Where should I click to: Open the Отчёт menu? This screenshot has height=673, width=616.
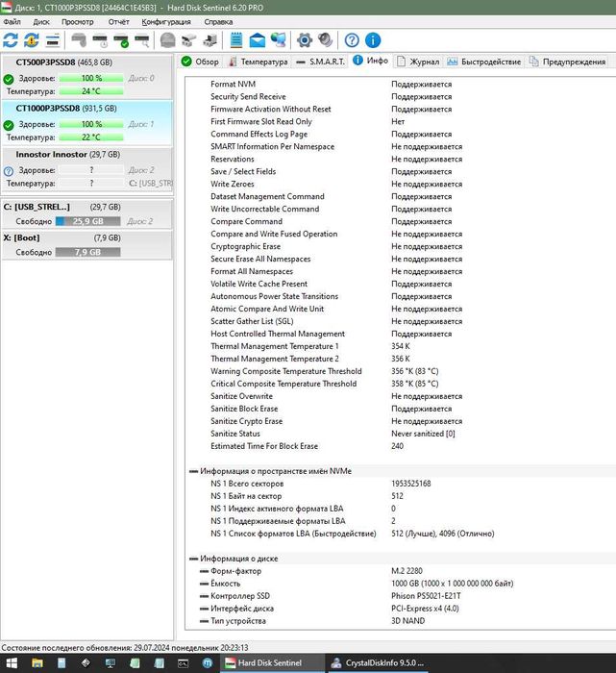[x=118, y=22]
